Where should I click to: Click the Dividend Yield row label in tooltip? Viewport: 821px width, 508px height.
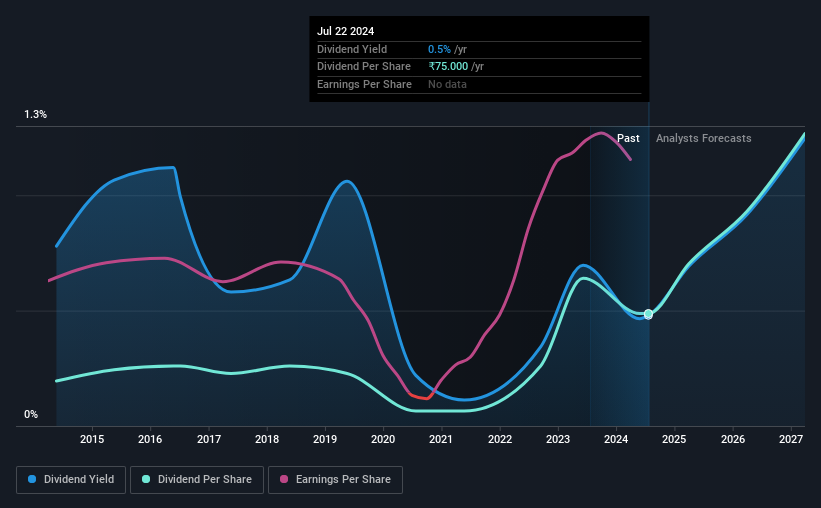click(x=352, y=49)
